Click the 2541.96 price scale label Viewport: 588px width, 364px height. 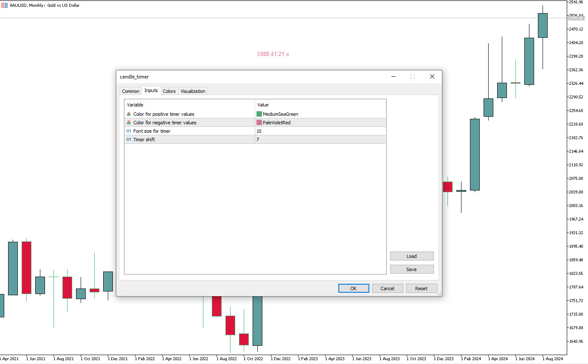pos(577,2)
